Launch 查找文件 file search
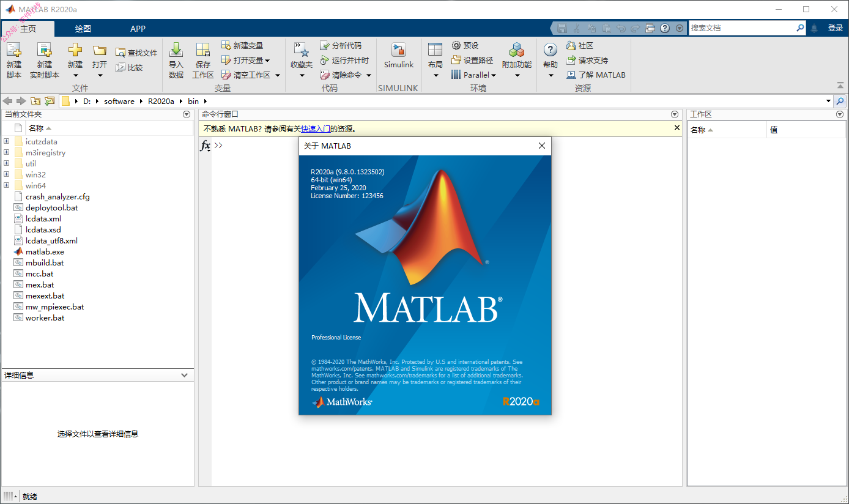Screen dimensions: 849x504 [136, 53]
